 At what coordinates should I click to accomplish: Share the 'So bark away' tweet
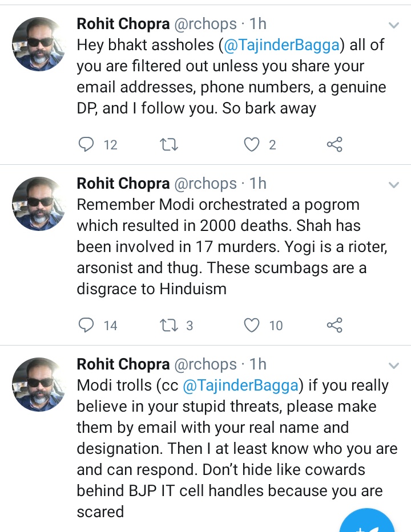point(335,145)
